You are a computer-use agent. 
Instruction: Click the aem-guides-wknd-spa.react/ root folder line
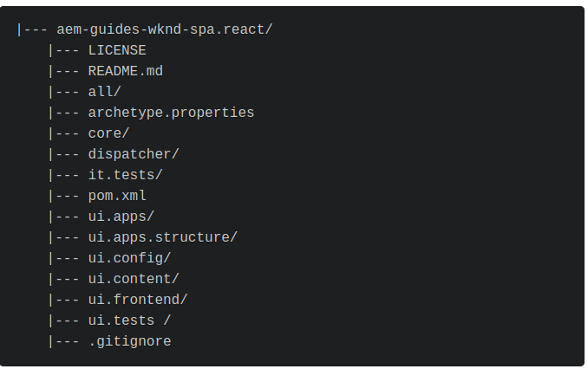165,29
